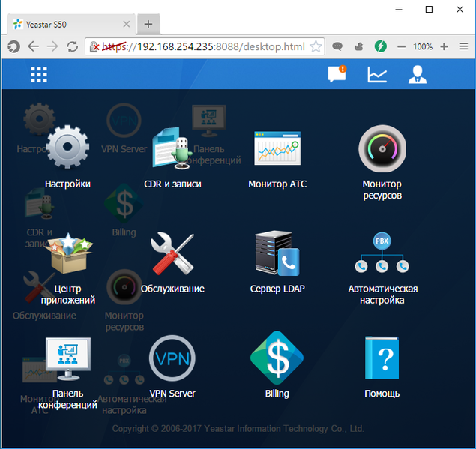Close the Yeastar S50 tab

click(x=127, y=24)
